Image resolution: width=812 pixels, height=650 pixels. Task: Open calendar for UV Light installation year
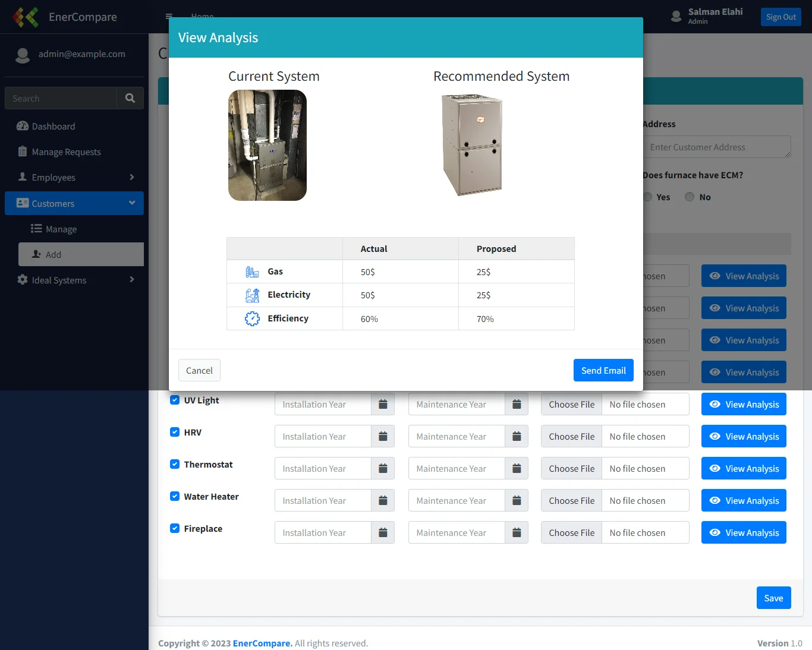(383, 405)
